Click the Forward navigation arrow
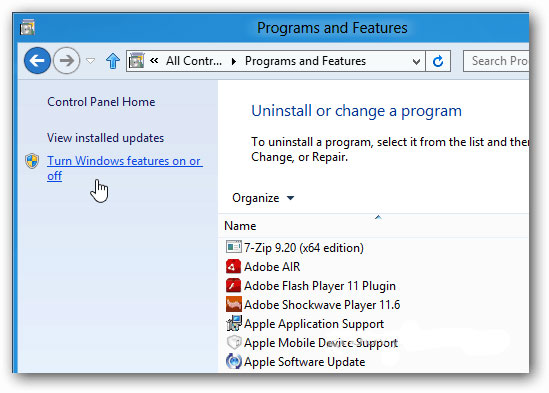This screenshot has width=549, height=393. tap(67, 61)
